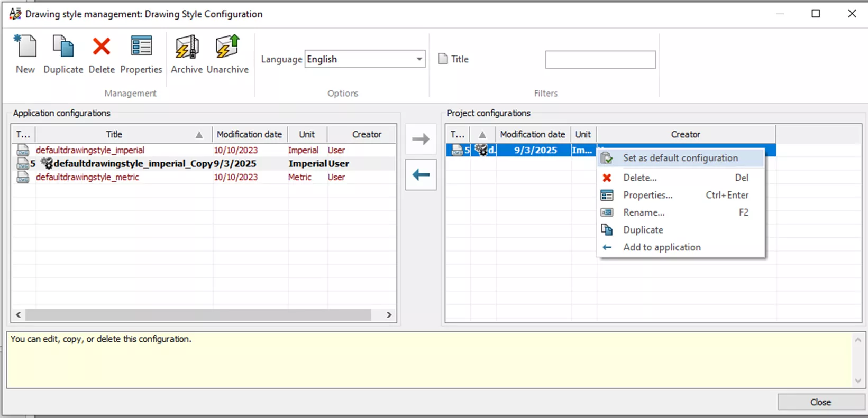
Task: Open the Language dropdown
Action: click(418, 59)
